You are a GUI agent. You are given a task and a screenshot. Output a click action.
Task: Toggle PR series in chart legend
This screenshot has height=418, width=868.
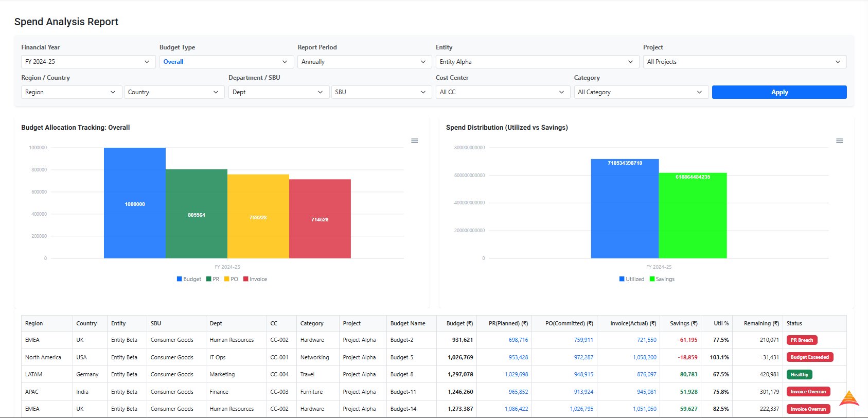pos(212,279)
